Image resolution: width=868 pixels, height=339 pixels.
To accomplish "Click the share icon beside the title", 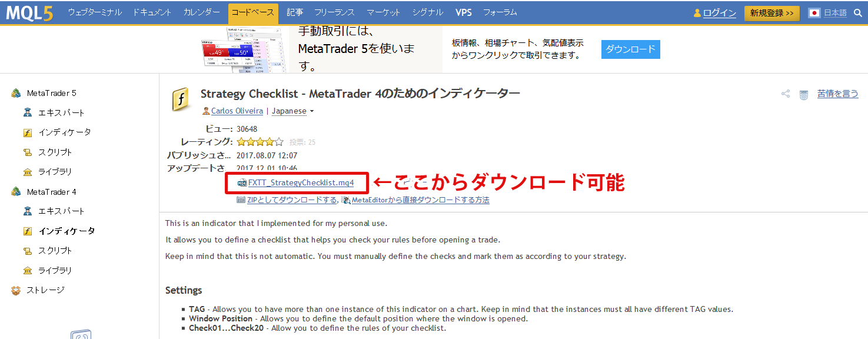I will (785, 94).
